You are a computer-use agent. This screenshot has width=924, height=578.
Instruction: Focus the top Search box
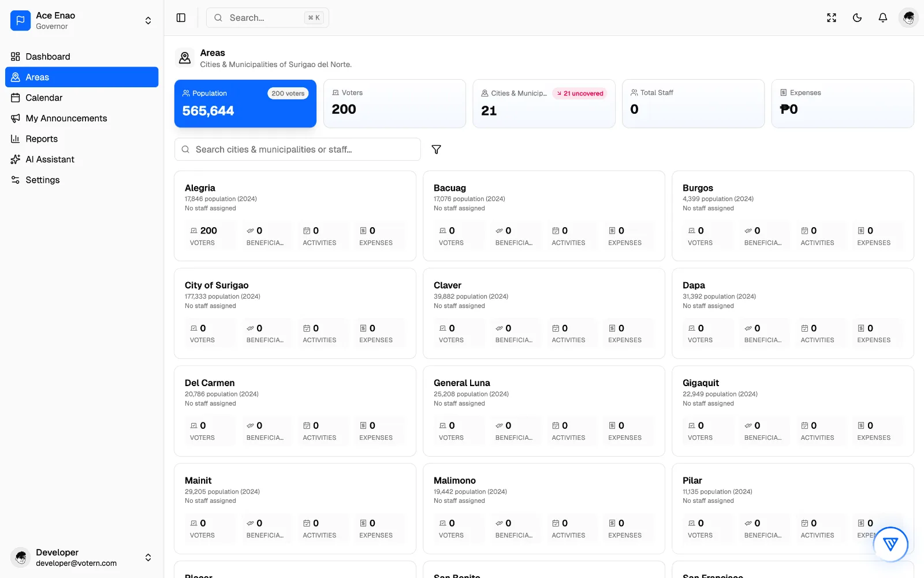pos(267,18)
